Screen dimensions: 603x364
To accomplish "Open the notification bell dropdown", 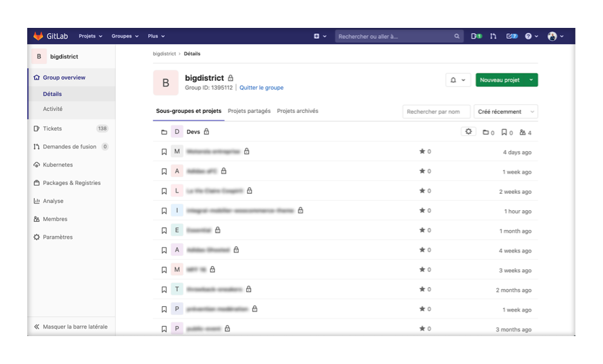I will coord(458,80).
